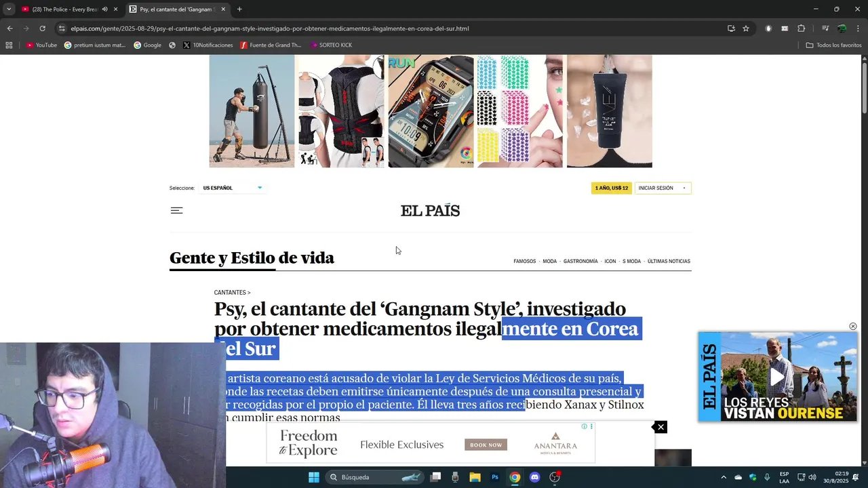Viewport: 868px width, 488px height.
Task: Open the SORTEO KICK bookmark
Action: point(331,45)
